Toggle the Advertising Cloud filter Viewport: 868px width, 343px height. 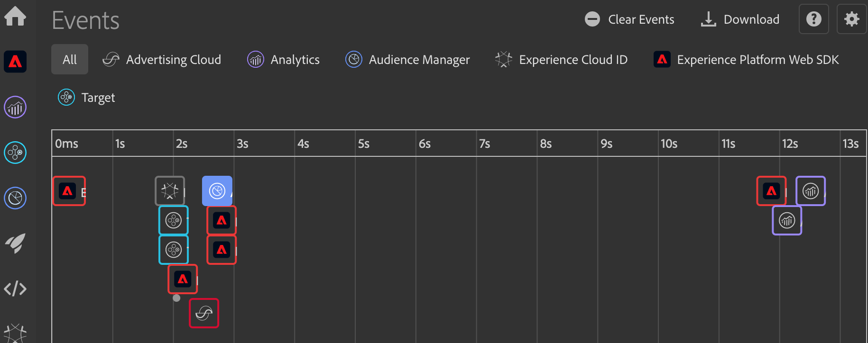tap(162, 60)
